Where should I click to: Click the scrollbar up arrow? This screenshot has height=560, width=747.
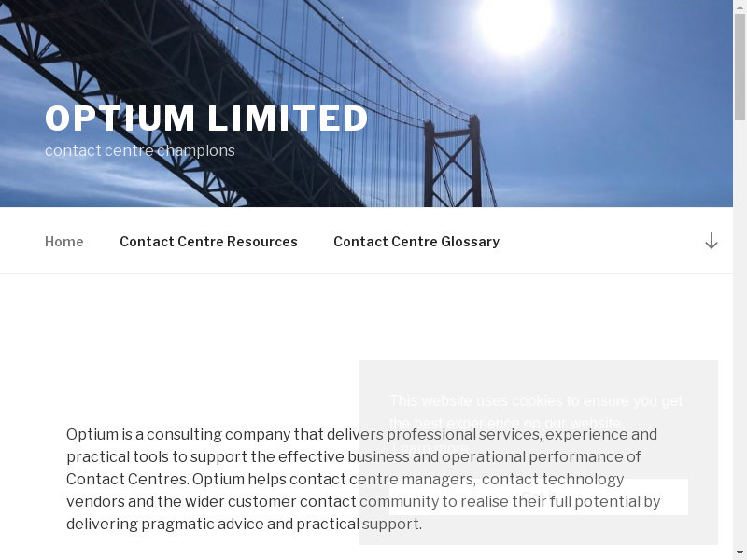coord(740,7)
